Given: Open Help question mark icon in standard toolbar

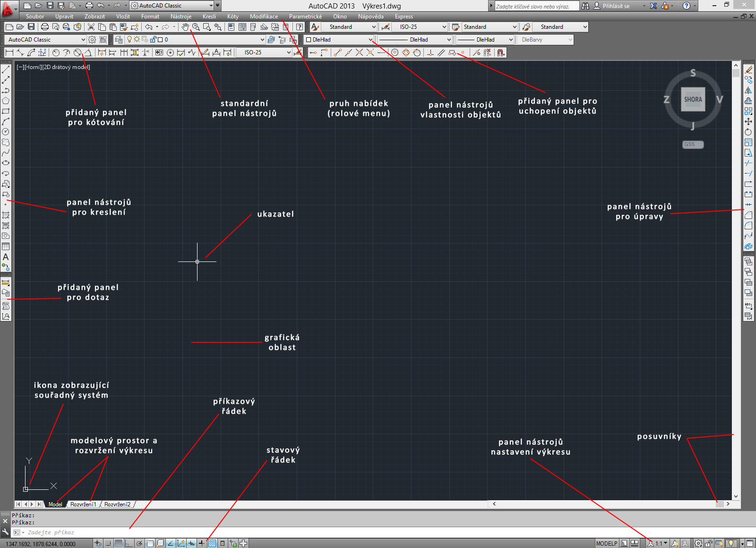Looking at the screenshot, I should 299,27.
